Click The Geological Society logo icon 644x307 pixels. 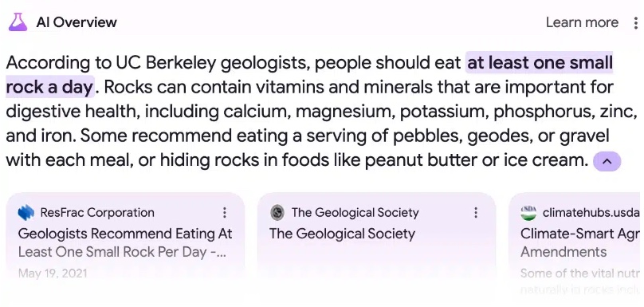click(277, 212)
